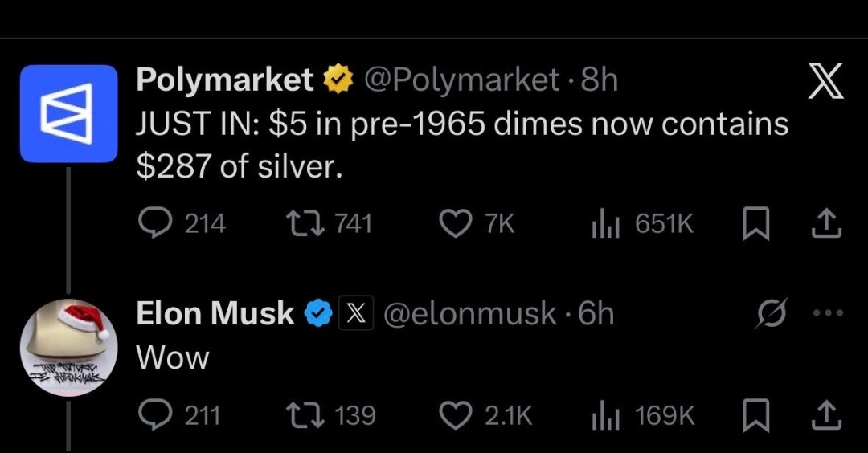View analytics showing 651K views
This screenshot has width=868, height=453.
pos(642,224)
